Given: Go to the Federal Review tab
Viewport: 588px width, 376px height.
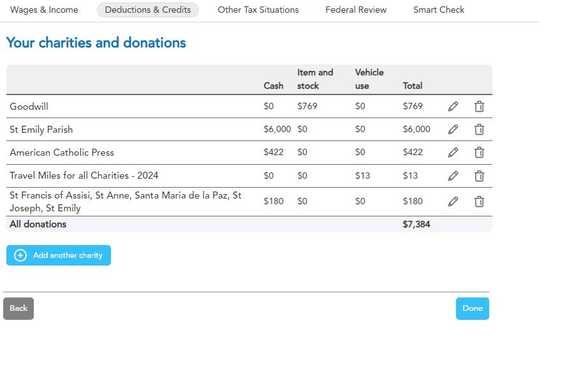Looking at the screenshot, I should point(356,9).
